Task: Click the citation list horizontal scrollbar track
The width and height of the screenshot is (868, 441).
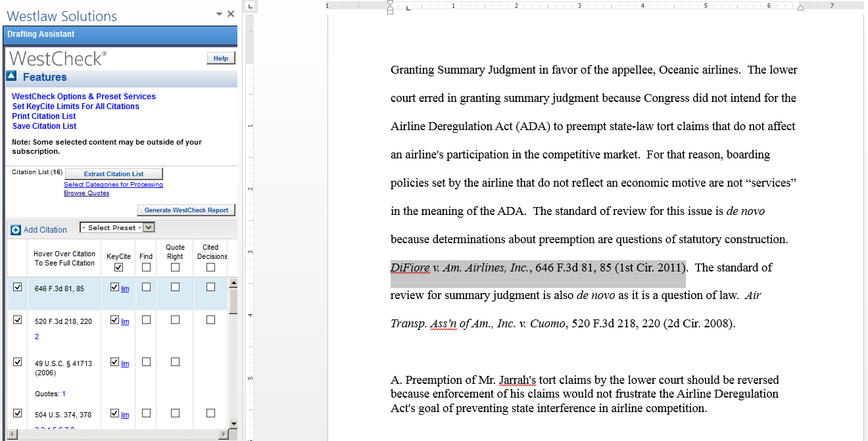Action: [x=117, y=434]
